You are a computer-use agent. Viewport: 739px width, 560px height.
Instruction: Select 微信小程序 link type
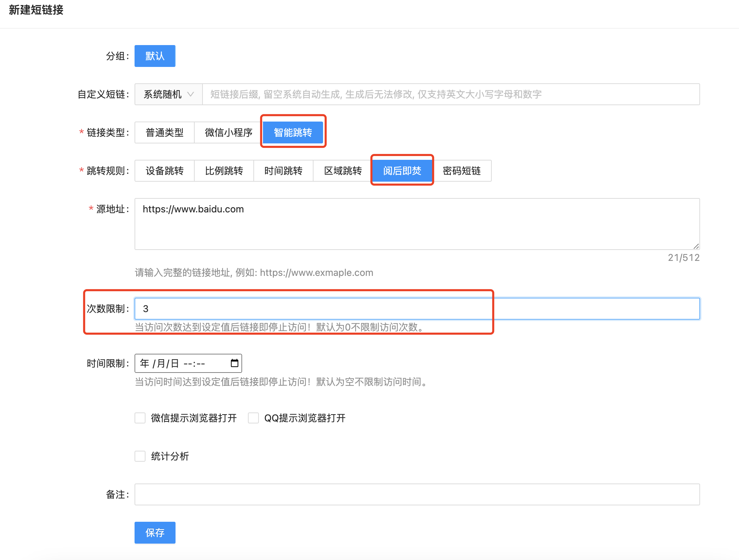tap(228, 132)
